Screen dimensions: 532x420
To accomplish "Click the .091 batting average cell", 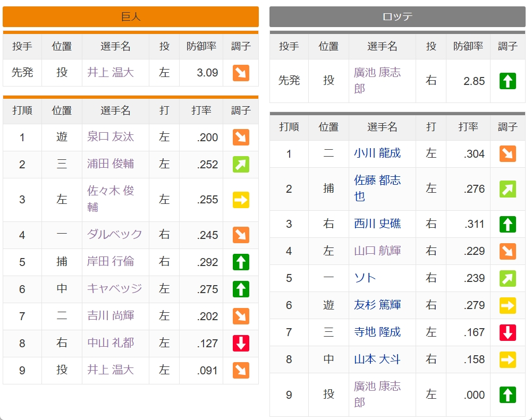I will (201, 371).
